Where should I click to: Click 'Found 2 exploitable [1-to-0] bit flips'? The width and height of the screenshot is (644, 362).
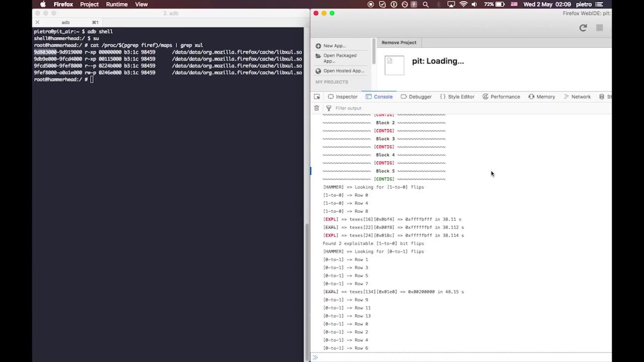coord(373,243)
